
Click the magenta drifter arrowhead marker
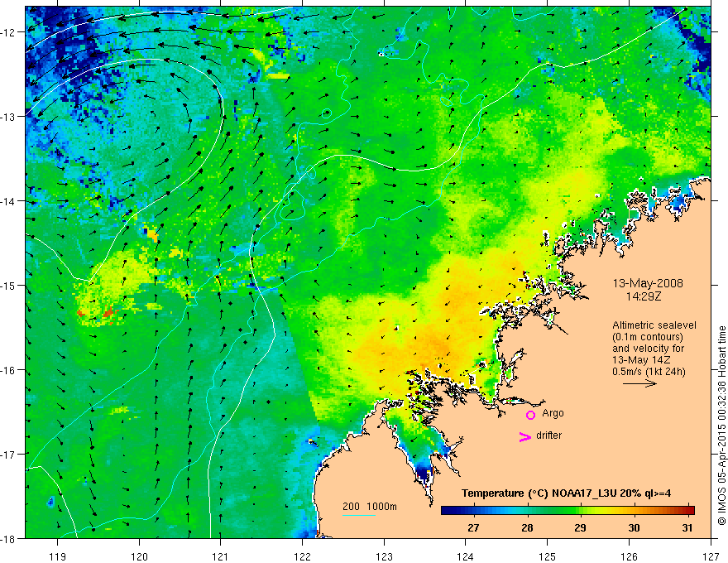click(524, 437)
